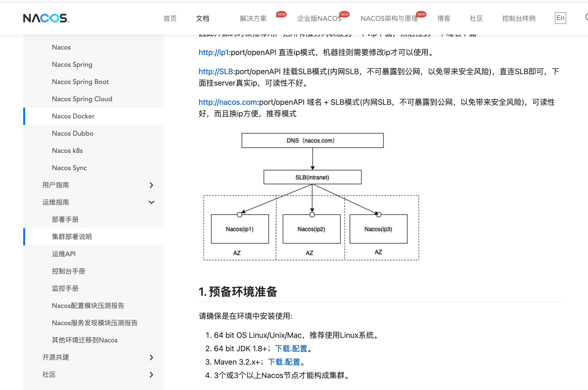Viewport: 588px width, 390px height.
Task: Click the JDK 配置 link
Action: click(300, 349)
